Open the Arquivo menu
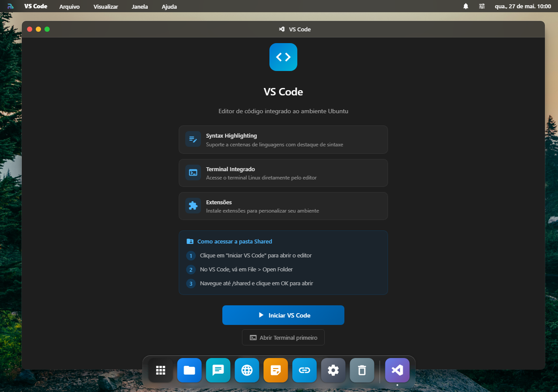 coord(69,7)
